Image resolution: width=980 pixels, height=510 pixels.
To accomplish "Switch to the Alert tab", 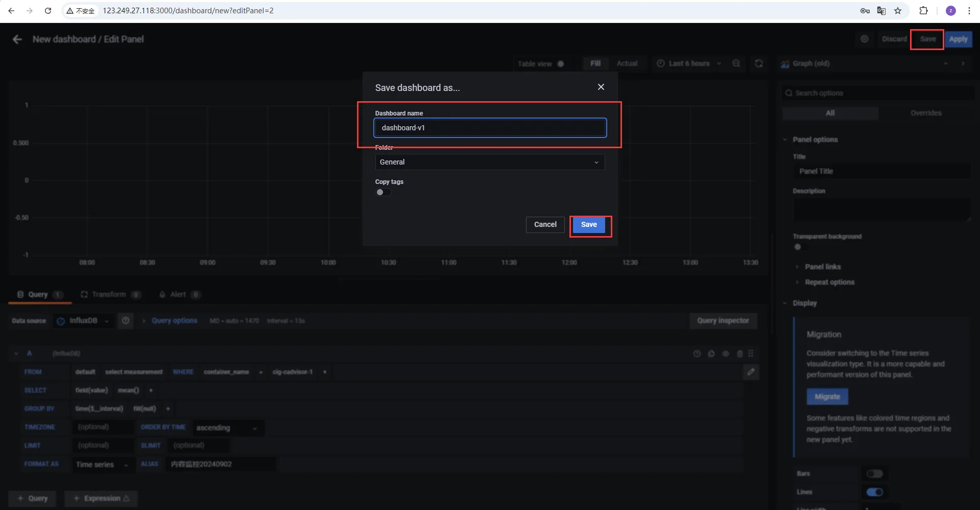I will tap(180, 294).
